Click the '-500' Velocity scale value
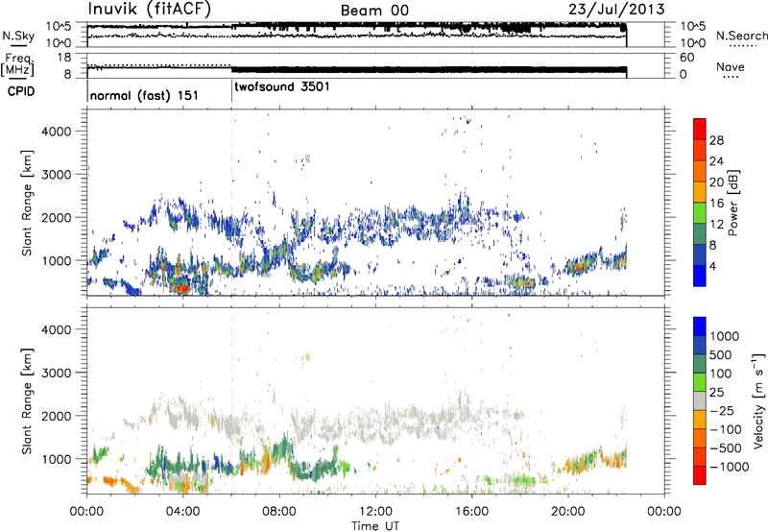The width and height of the screenshot is (768, 532). coord(726,448)
